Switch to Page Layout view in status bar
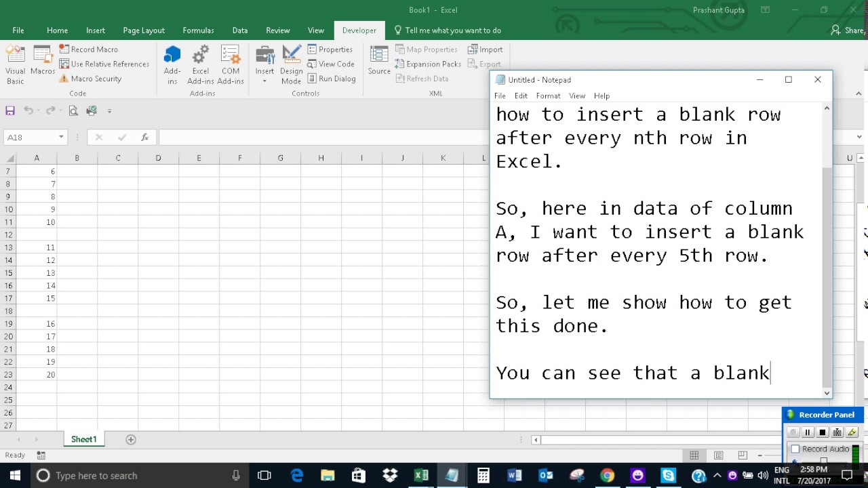The width and height of the screenshot is (868, 488). coord(718,455)
